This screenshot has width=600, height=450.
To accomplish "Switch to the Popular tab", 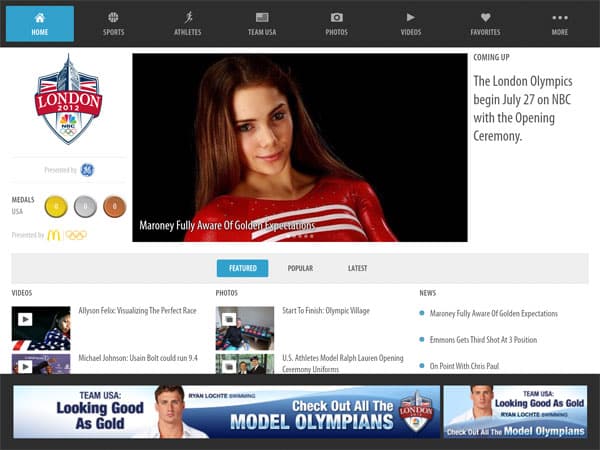I will (300, 268).
